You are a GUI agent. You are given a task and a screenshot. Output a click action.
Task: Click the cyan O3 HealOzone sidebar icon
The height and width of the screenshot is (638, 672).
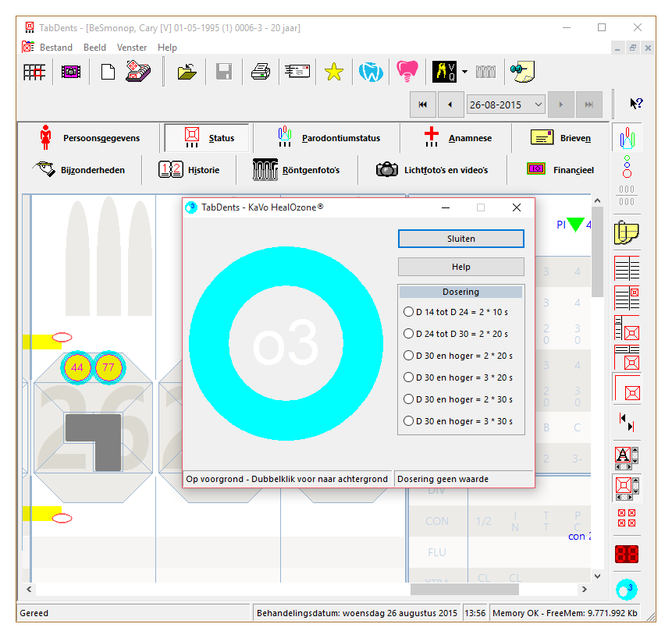(x=627, y=589)
